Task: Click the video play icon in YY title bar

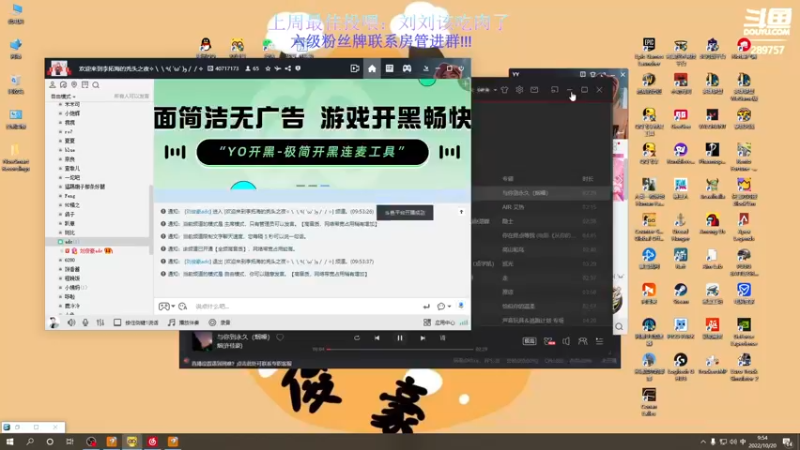Action: tap(355, 68)
